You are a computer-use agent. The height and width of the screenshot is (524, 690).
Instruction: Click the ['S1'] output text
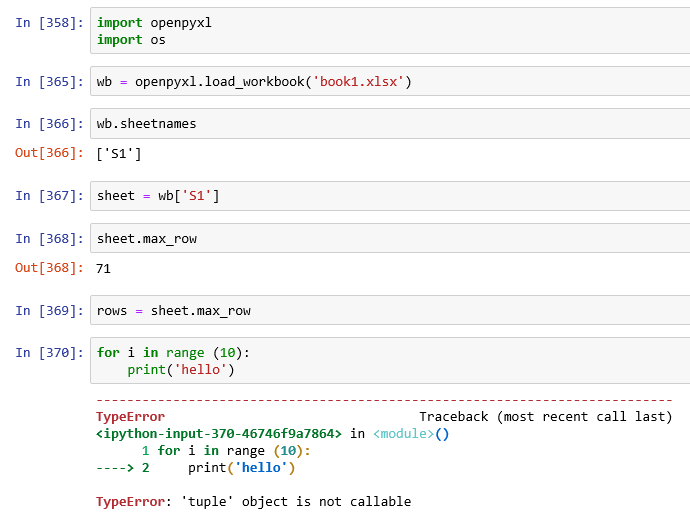tap(119, 153)
